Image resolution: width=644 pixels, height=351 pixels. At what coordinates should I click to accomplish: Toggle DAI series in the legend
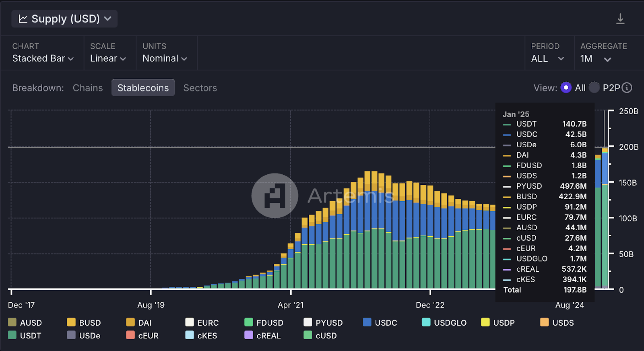tap(139, 322)
